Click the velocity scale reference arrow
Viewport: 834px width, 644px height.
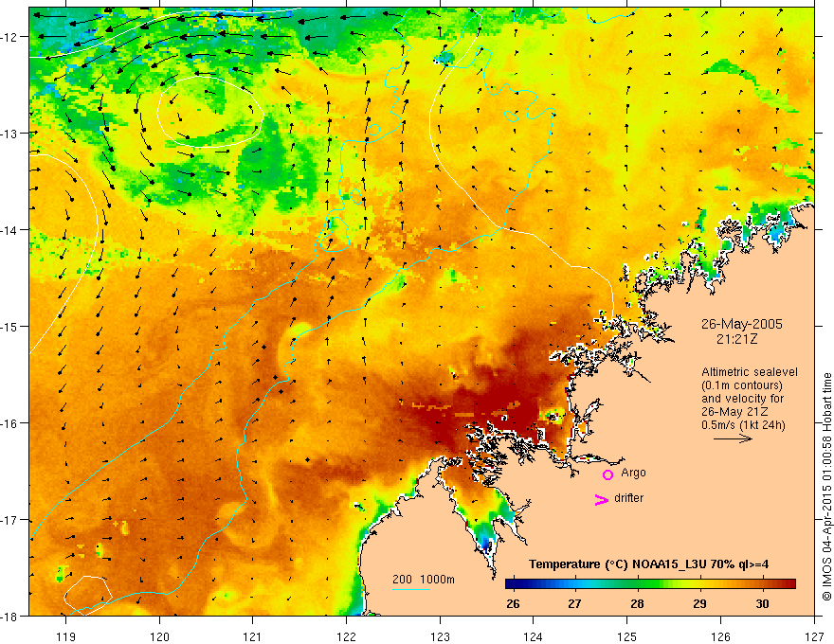[x=733, y=438]
